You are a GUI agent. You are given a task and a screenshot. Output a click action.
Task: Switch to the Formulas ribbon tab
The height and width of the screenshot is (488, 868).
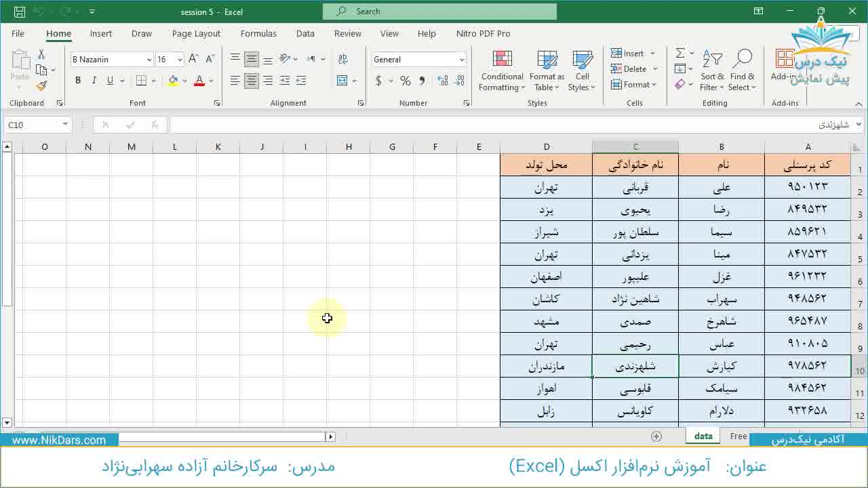pos(258,33)
